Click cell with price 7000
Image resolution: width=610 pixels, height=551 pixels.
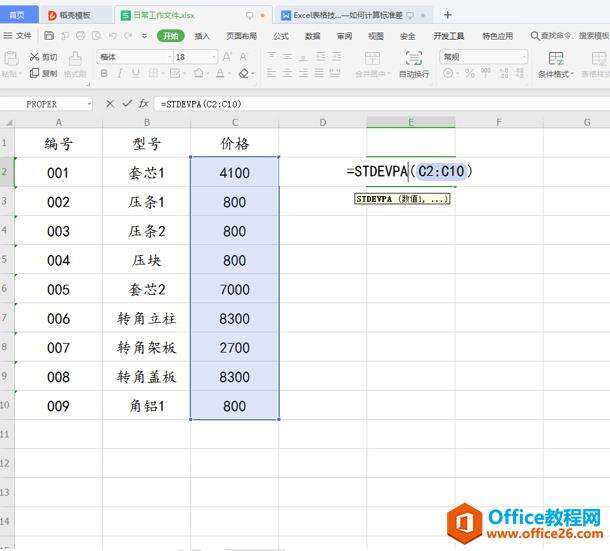235,289
